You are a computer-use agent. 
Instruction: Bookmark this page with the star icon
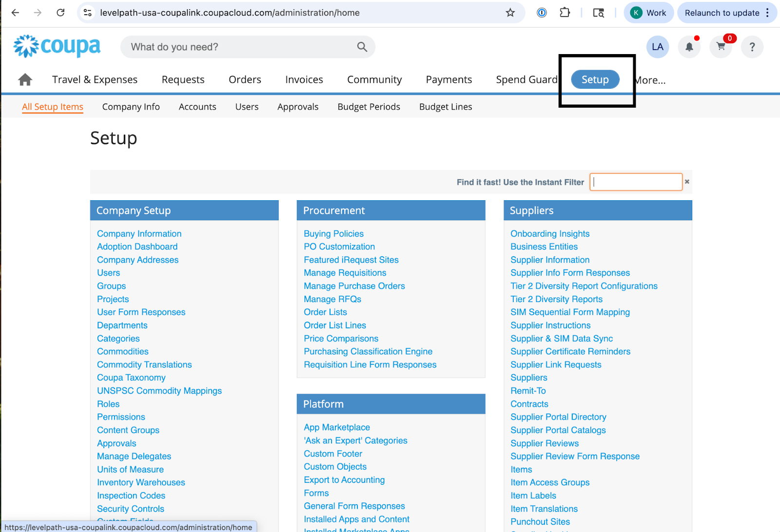(x=510, y=13)
